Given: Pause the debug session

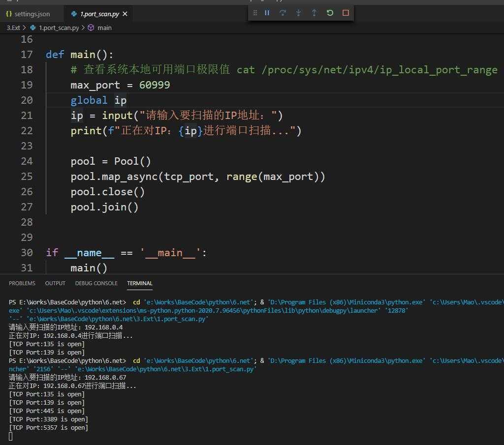Looking at the screenshot, I should coord(267,13).
